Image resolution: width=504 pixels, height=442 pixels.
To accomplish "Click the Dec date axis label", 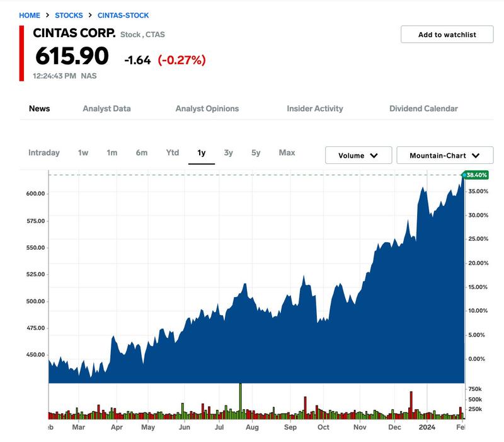I will [x=394, y=427].
